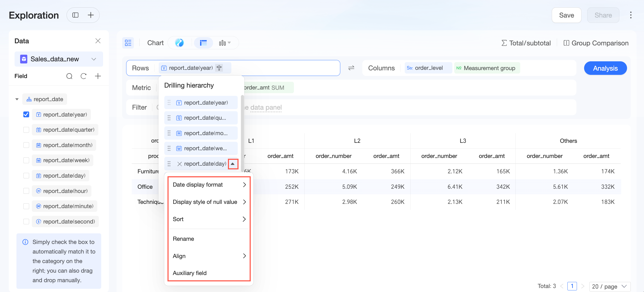
Task: Click the swap rows and columns icon
Action: [351, 68]
